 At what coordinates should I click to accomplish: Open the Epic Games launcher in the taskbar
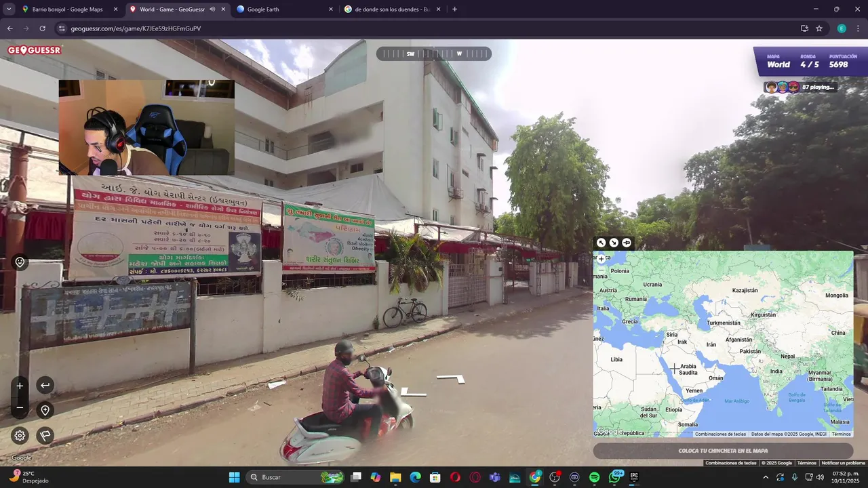(634, 477)
